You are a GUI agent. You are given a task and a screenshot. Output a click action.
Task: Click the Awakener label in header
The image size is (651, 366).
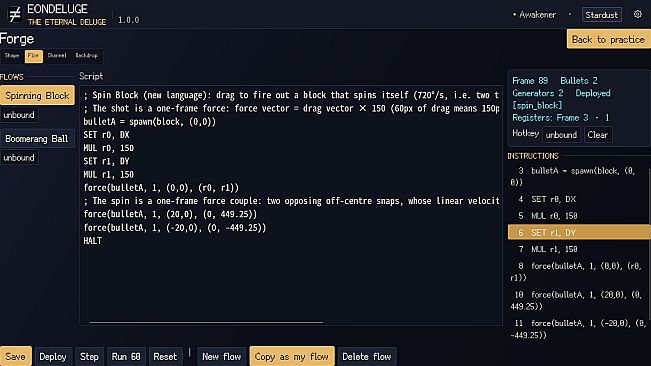tap(537, 15)
